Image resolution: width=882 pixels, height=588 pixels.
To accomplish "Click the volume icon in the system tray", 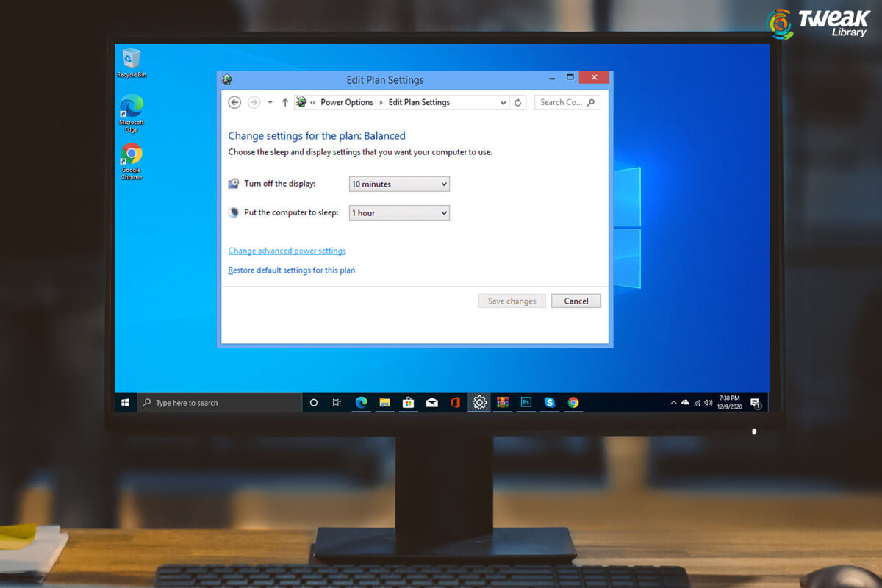I will pos(708,403).
